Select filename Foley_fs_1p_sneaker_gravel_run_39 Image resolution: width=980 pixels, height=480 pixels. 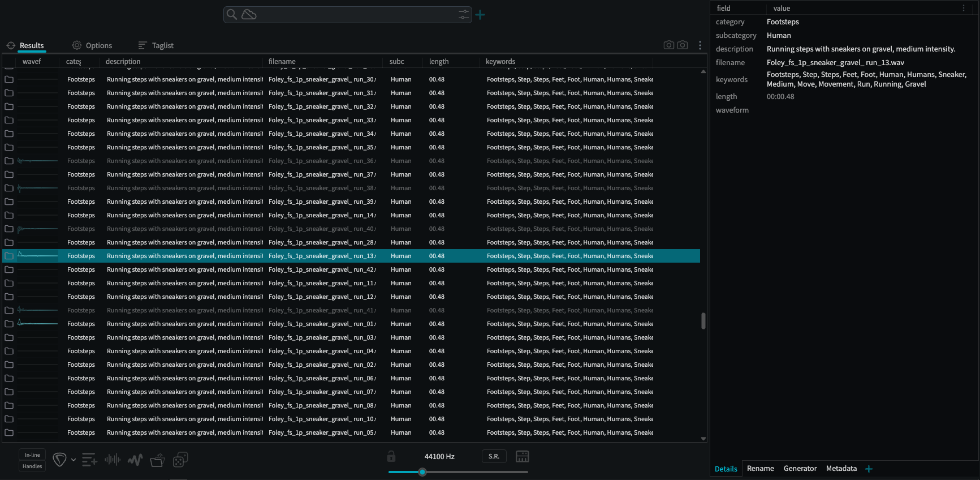[x=322, y=202]
